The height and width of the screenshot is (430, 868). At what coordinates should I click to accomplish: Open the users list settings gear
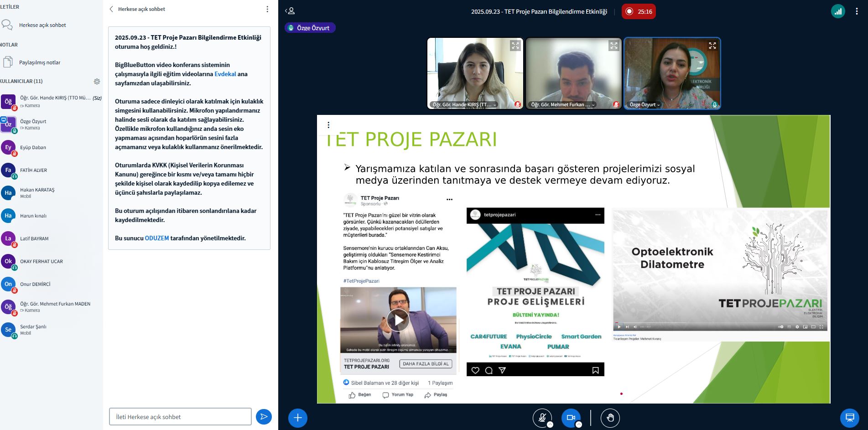[97, 81]
